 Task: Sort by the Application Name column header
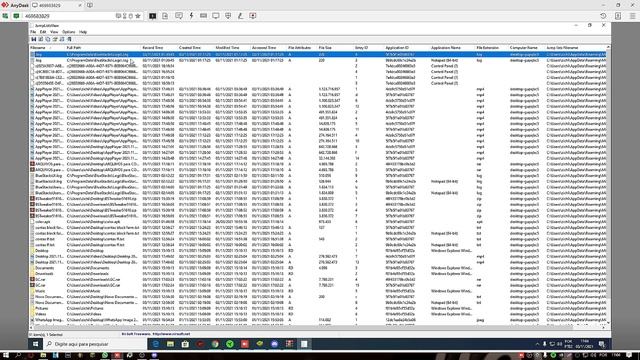(x=452, y=48)
